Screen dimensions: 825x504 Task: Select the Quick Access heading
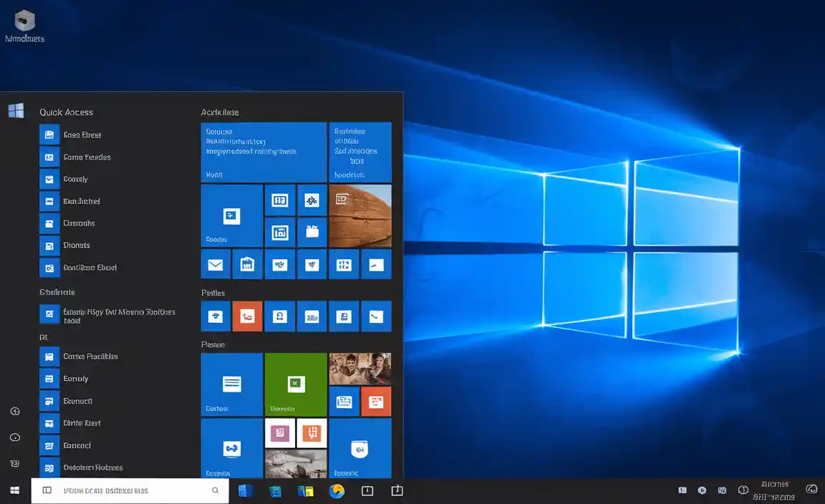[x=66, y=112]
